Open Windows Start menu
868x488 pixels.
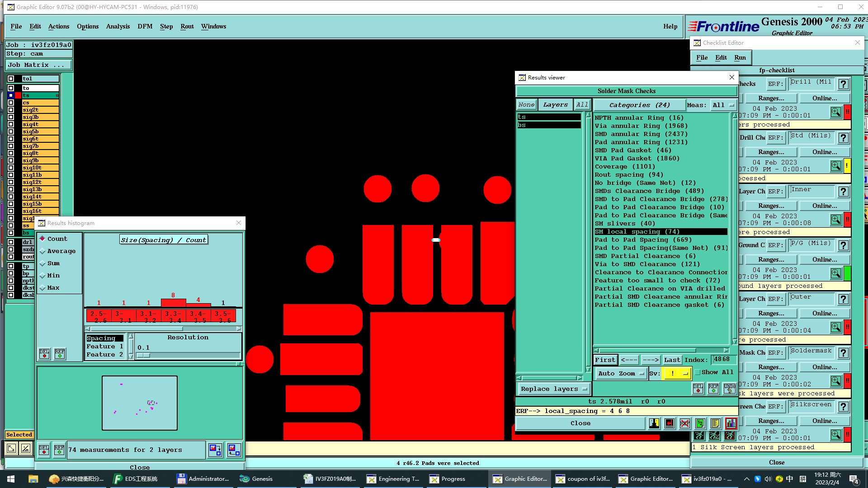pyautogui.click(x=11, y=479)
